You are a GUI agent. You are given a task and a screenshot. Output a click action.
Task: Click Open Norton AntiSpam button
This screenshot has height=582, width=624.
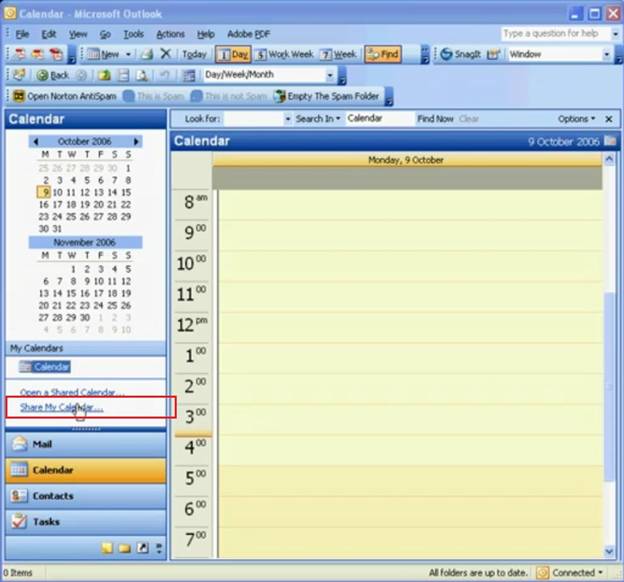[64, 96]
